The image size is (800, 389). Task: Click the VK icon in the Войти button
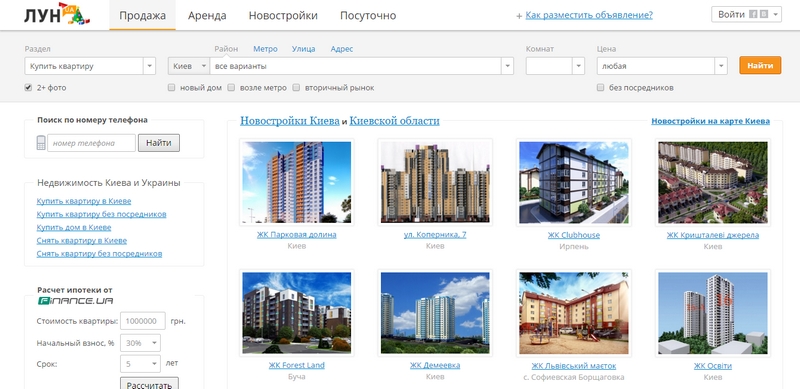tap(763, 15)
